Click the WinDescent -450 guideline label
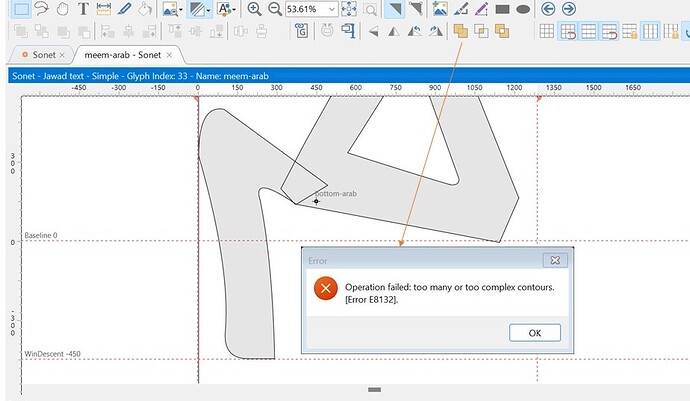 pos(52,354)
